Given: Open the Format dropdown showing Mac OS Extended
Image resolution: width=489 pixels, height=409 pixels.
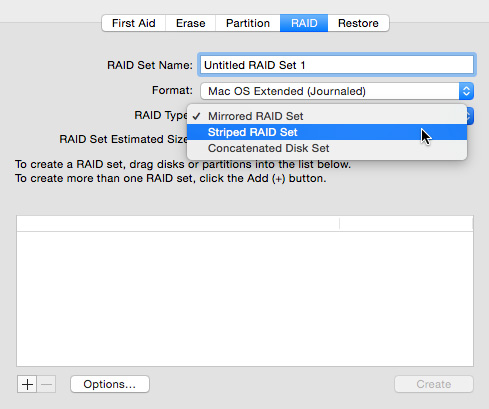Looking at the screenshot, I should click(x=337, y=91).
